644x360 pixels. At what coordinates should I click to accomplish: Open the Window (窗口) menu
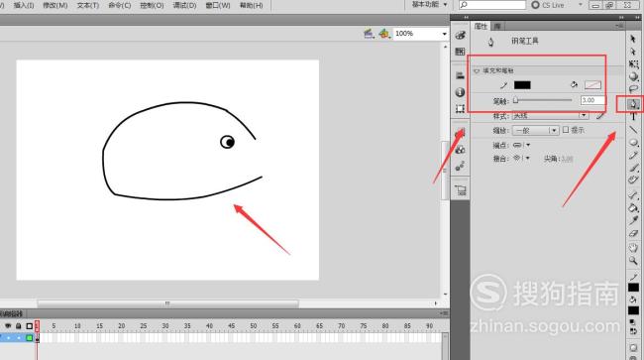(x=218, y=5)
